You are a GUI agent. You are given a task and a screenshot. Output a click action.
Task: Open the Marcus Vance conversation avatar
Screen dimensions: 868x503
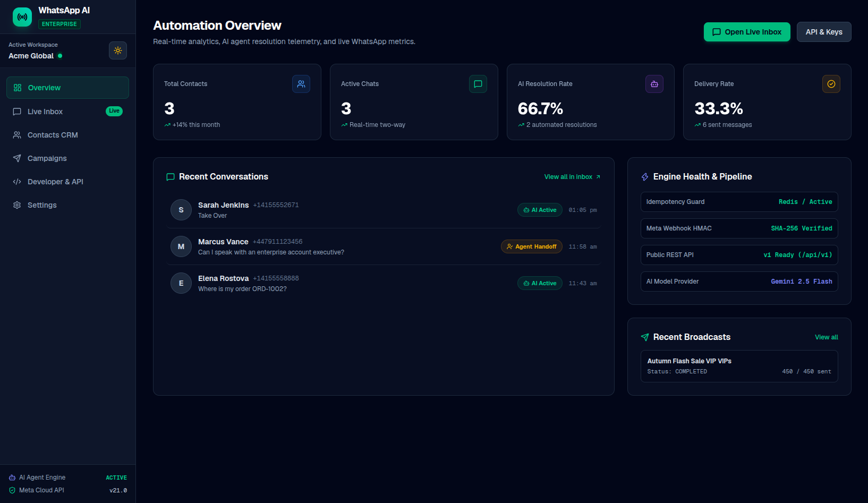[x=181, y=246]
